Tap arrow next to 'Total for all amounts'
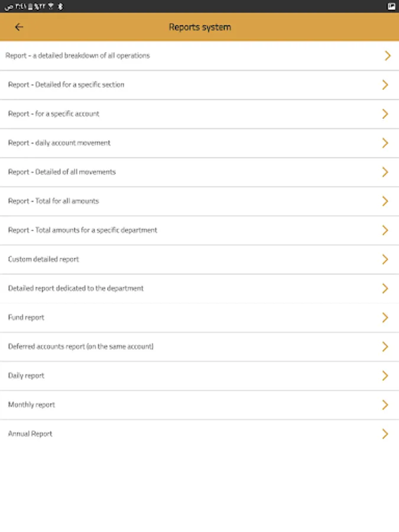Viewport: 399px width, 532px height. click(385, 201)
